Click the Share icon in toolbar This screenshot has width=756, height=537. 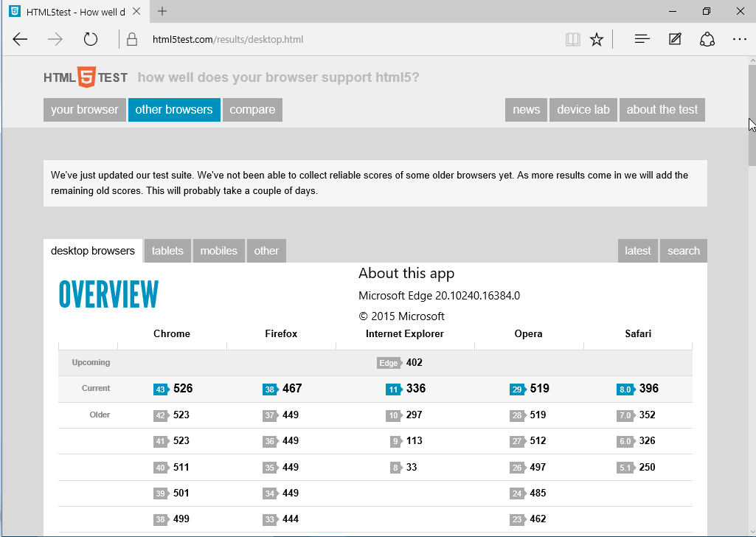707,39
